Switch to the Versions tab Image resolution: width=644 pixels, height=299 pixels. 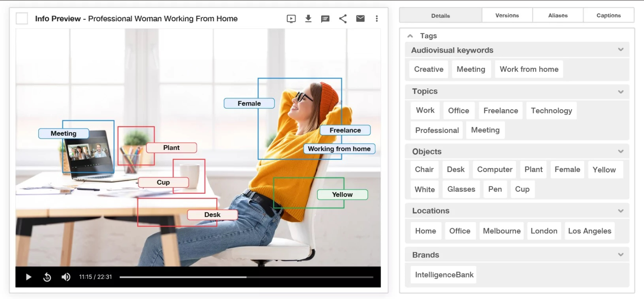[507, 15]
